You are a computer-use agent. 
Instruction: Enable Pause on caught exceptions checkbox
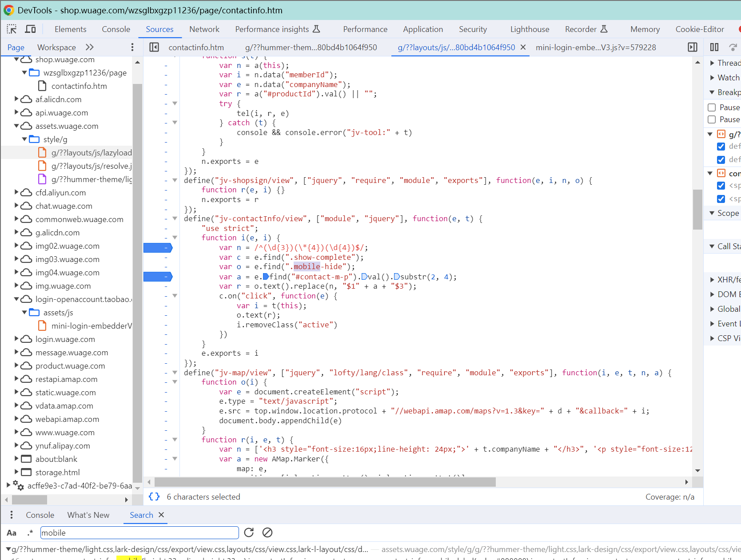[712, 119]
